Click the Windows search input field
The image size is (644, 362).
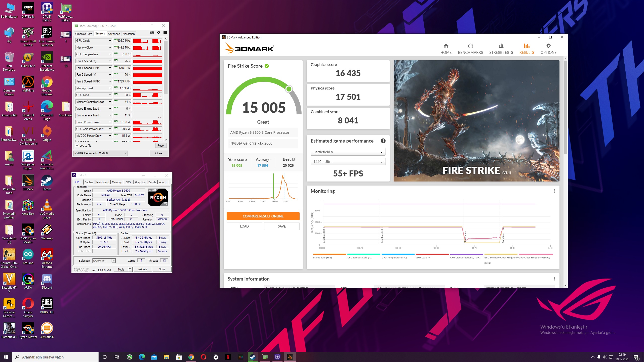[x=55, y=357]
